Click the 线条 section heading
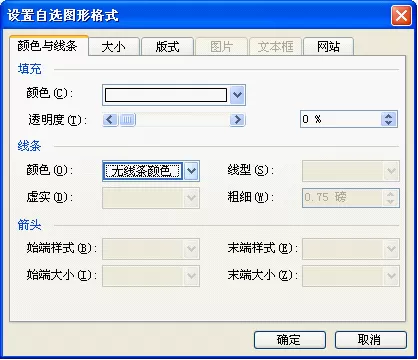The height and width of the screenshot is (360, 418). (x=29, y=146)
